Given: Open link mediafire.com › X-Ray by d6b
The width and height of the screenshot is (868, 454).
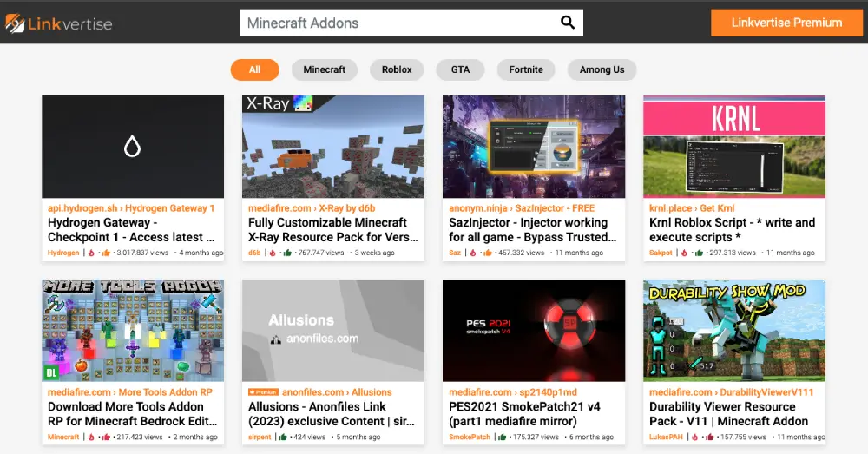Looking at the screenshot, I should tap(312, 208).
